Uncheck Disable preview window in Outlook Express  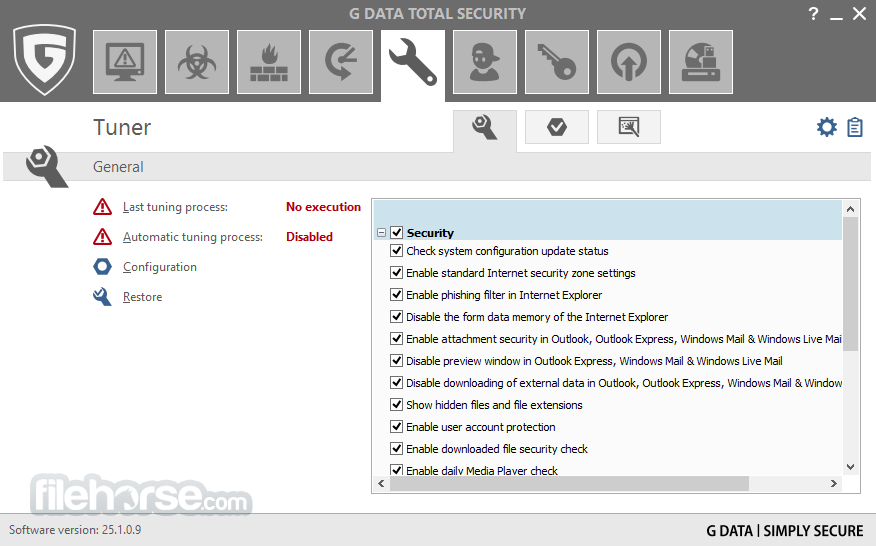pyautogui.click(x=397, y=360)
